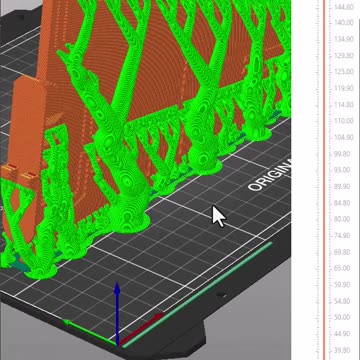Click the 129.80 height tick label
360x360 pixels.
click(x=344, y=55)
